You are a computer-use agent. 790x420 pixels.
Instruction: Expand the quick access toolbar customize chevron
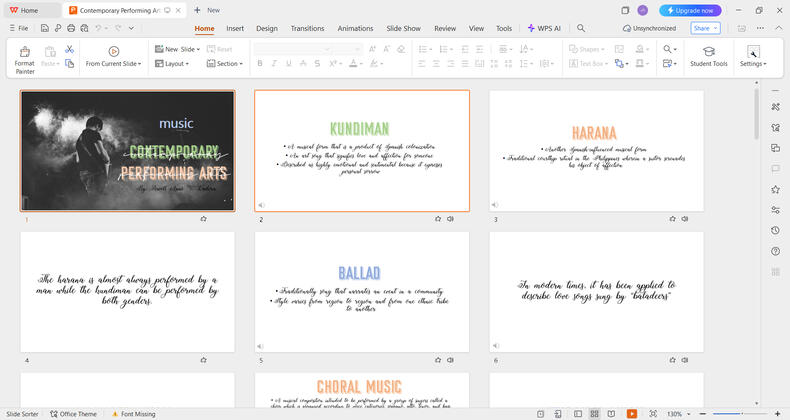pyautogui.click(x=131, y=28)
